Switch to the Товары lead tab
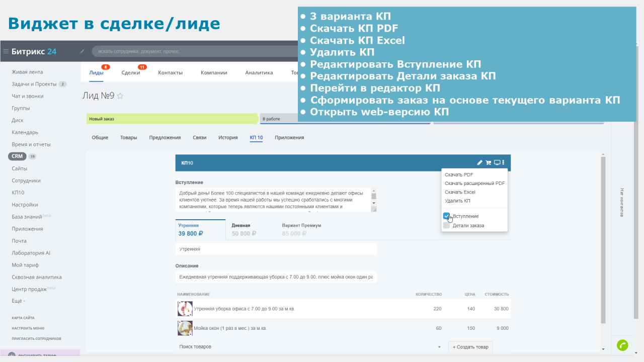This screenshot has height=362, width=644. pyautogui.click(x=128, y=137)
